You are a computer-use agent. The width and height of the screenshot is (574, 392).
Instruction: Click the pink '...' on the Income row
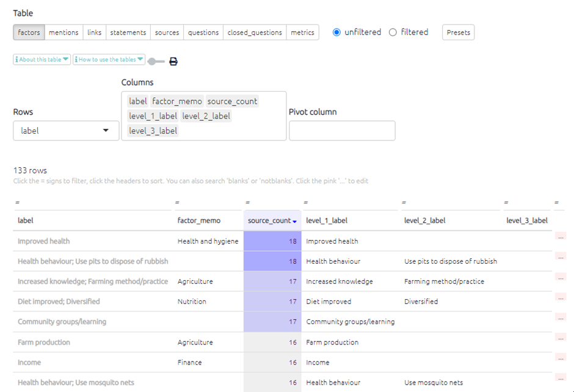tap(561, 358)
